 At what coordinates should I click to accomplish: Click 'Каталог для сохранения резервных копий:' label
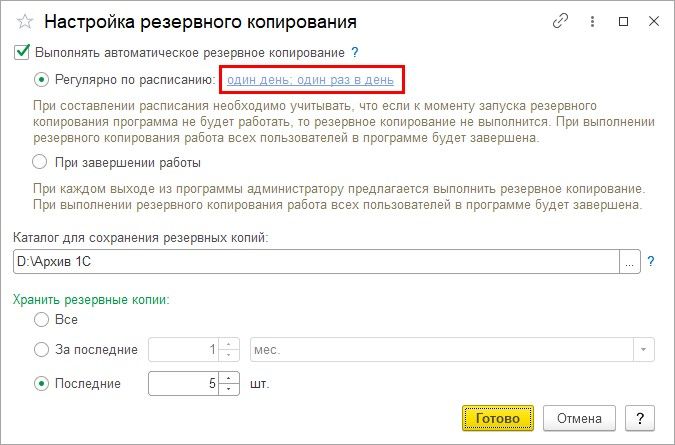point(140,237)
